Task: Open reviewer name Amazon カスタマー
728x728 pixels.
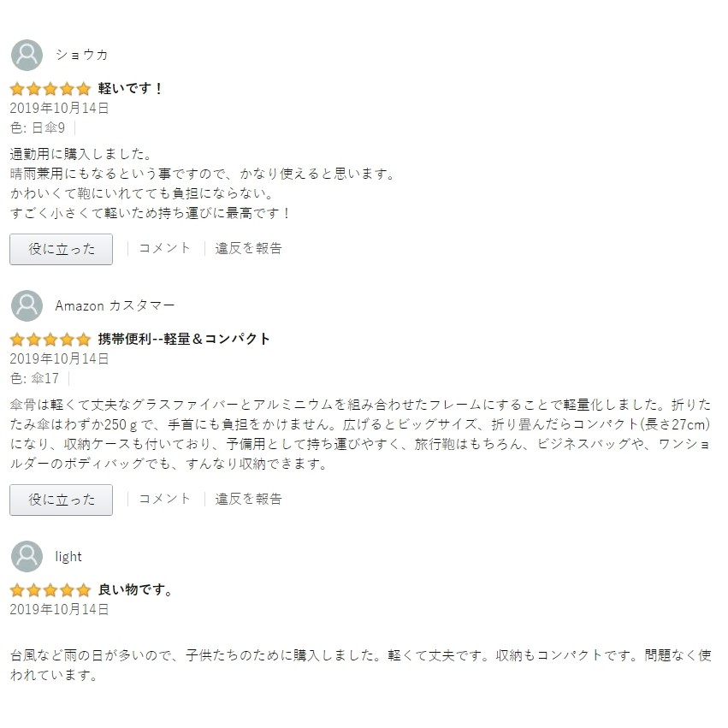Action: [115, 305]
